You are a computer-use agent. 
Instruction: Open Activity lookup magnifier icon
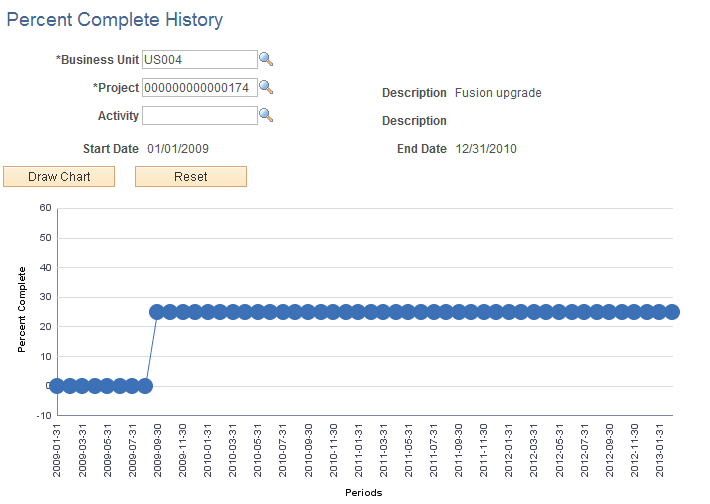[266, 115]
